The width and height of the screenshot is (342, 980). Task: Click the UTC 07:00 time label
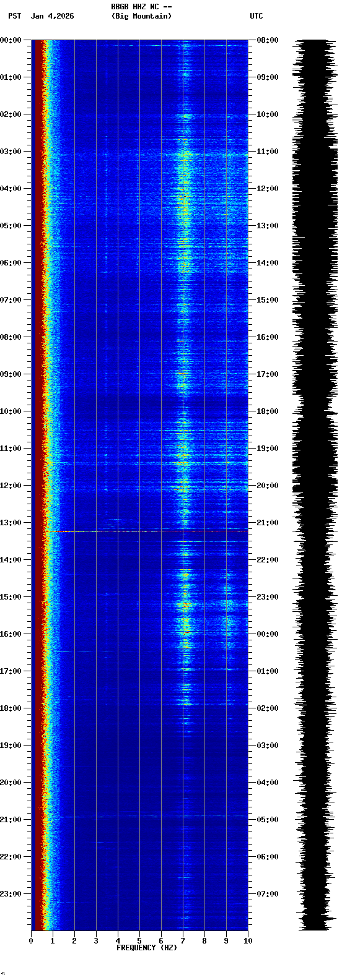coord(268,894)
